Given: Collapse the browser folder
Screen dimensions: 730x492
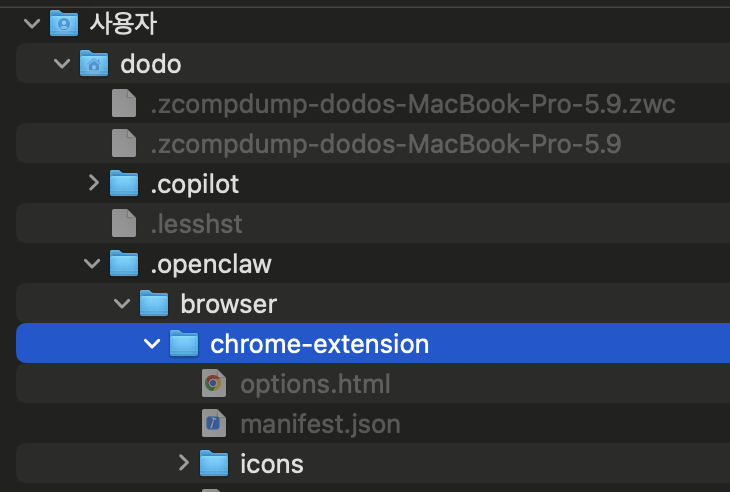Looking at the screenshot, I should point(122,303).
